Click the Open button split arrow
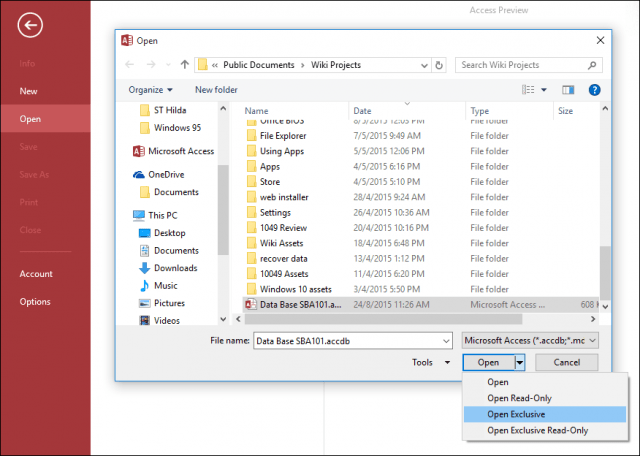640x456 pixels. point(520,363)
